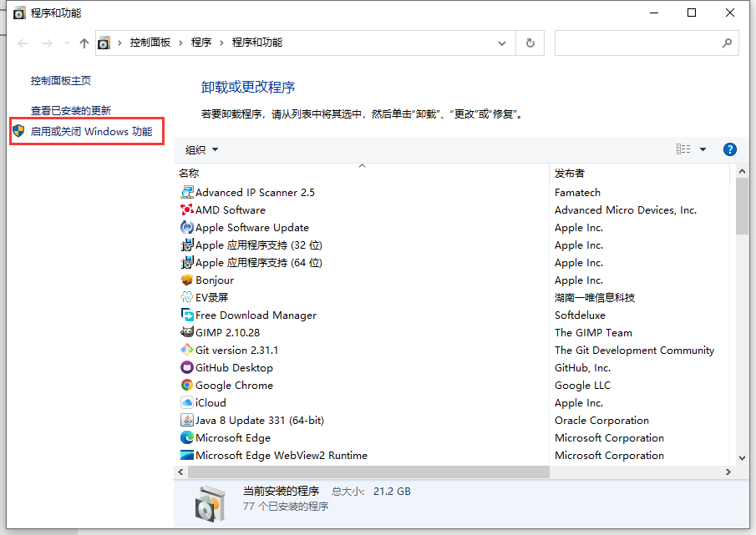
Task: Click 控制面板 breadcrumb
Action: point(150,43)
